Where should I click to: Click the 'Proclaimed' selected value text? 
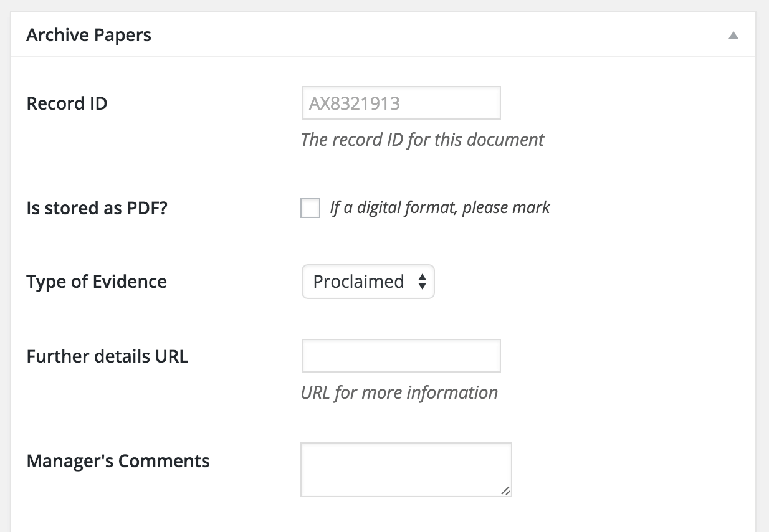[x=358, y=282]
